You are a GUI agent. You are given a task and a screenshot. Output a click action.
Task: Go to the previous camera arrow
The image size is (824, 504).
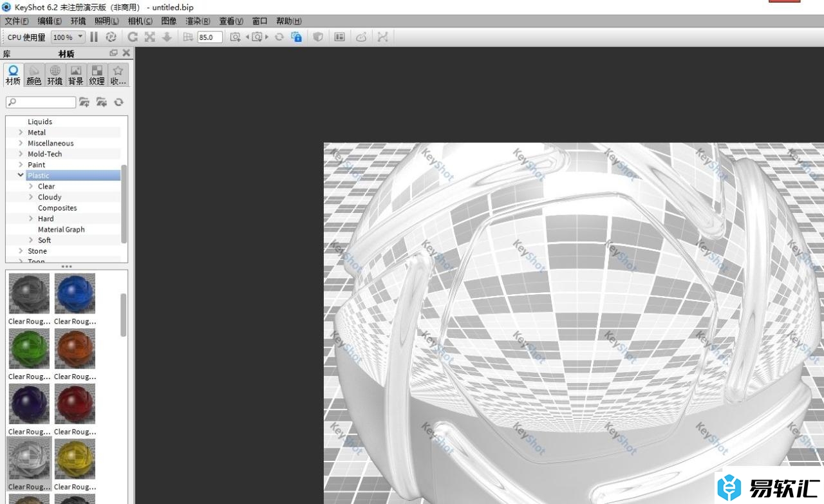247,37
